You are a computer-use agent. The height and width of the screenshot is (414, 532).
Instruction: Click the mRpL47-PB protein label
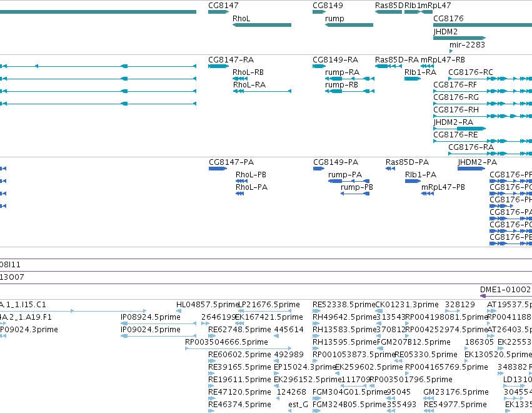(x=443, y=187)
